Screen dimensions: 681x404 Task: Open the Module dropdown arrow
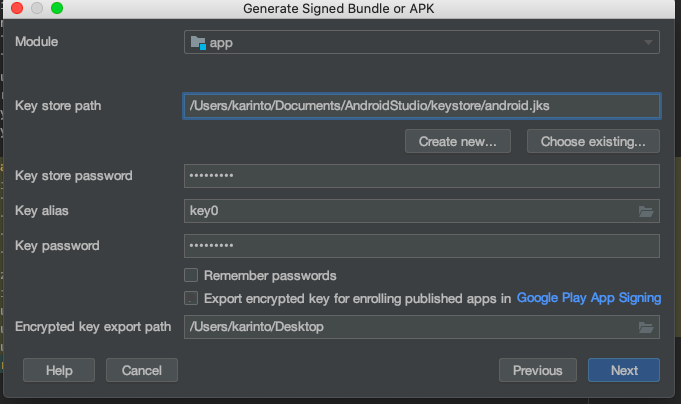coord(648,43)
